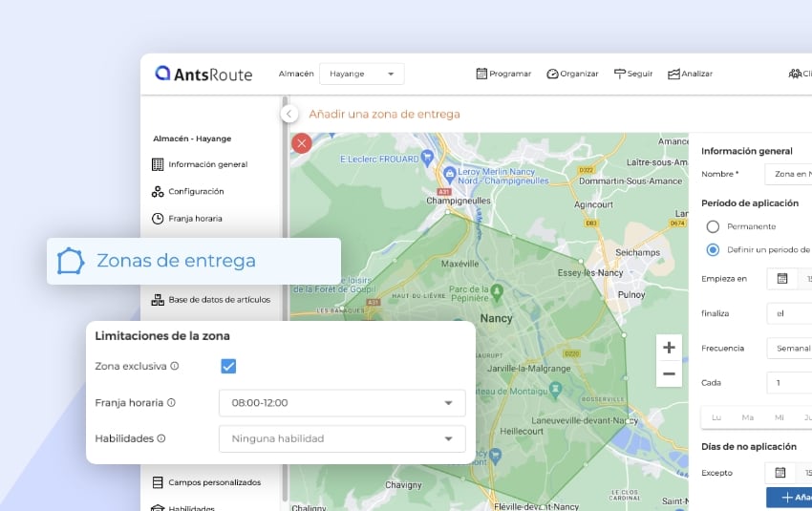Expand the Franja horaria 08:00-12:00 dropdown
The image size is (812, 511).
[341, 403]
